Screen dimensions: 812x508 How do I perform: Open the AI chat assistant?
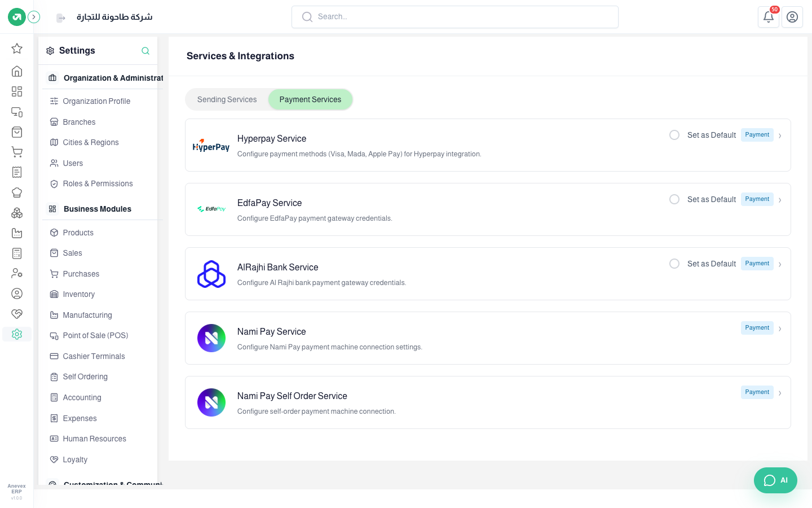[775, 480]
